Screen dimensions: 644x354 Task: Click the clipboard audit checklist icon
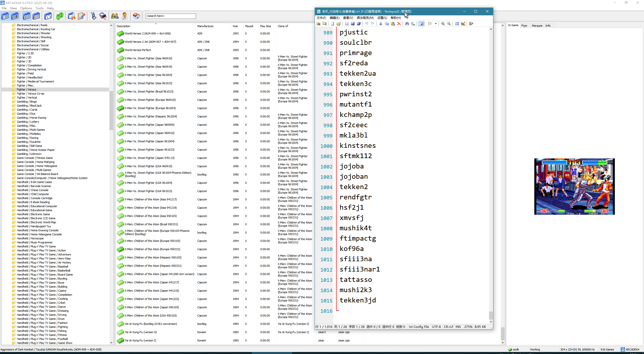coord(81,16)
